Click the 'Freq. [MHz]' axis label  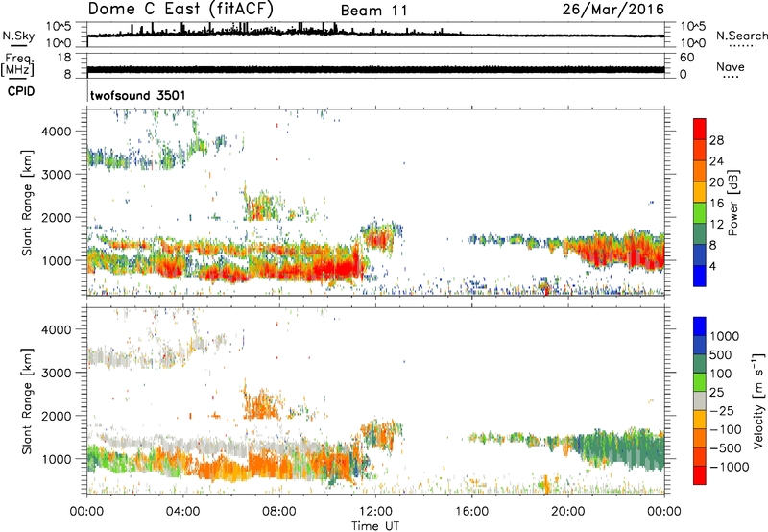tap(17, 65)
